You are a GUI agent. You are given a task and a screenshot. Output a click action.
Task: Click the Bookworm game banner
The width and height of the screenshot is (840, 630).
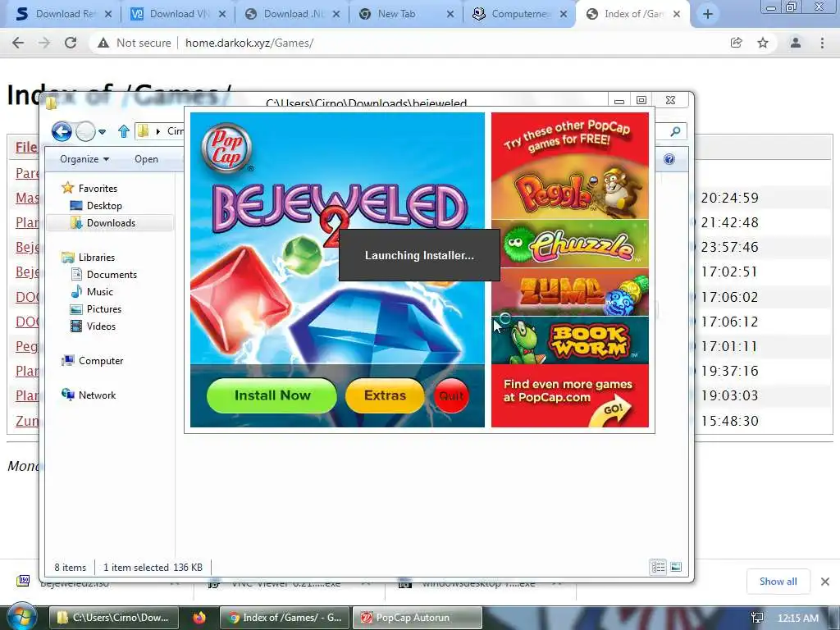[569, 340]
